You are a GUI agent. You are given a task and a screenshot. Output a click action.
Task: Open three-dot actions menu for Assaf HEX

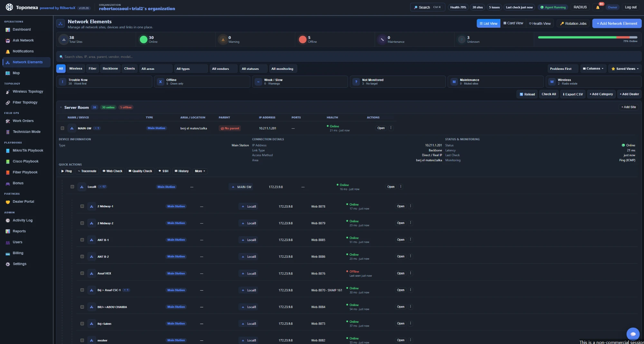click(x=410, y=273)
